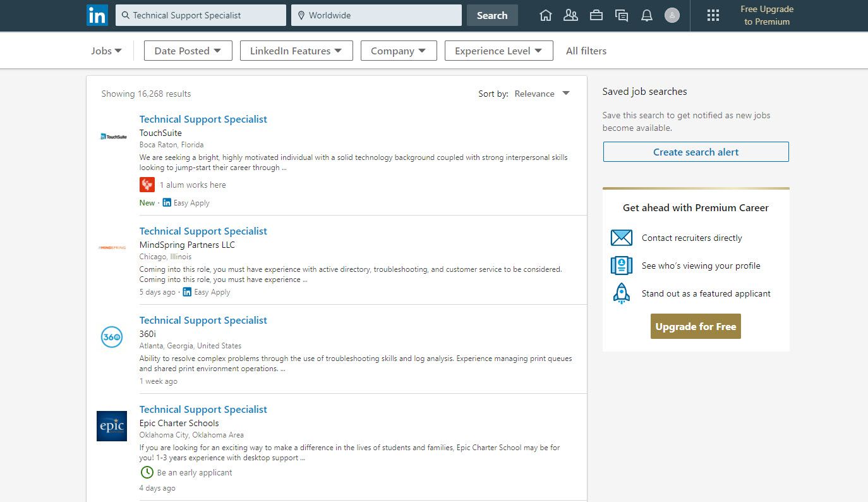Open Jobs briefcase icon
This screenshot has height=502, width=868.
click(596, 15)
